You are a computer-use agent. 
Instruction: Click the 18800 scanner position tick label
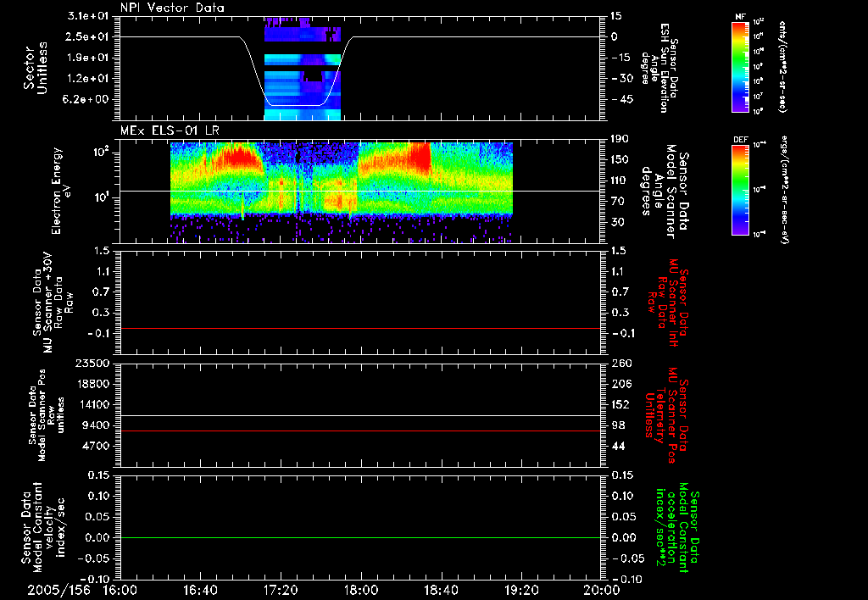92,384
